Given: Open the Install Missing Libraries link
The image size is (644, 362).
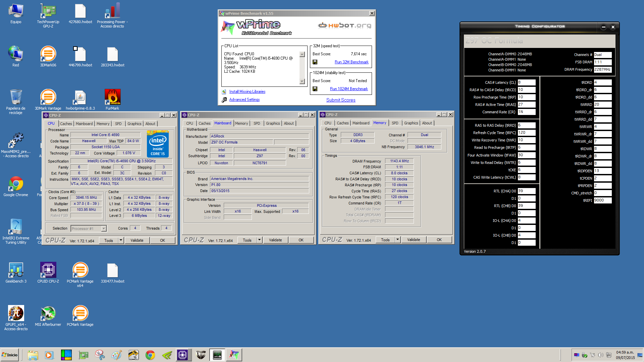Looking at the screenshot, I should [x=247, y=92].
